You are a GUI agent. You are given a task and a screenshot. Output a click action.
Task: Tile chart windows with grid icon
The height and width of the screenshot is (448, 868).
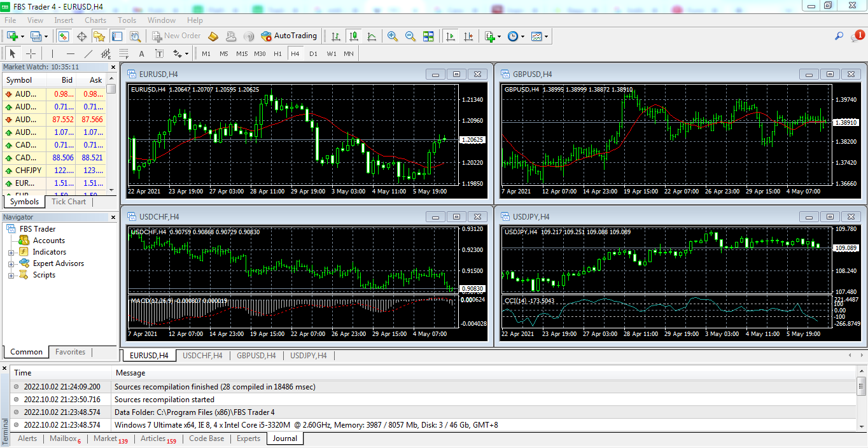click(x=428, y=36)
